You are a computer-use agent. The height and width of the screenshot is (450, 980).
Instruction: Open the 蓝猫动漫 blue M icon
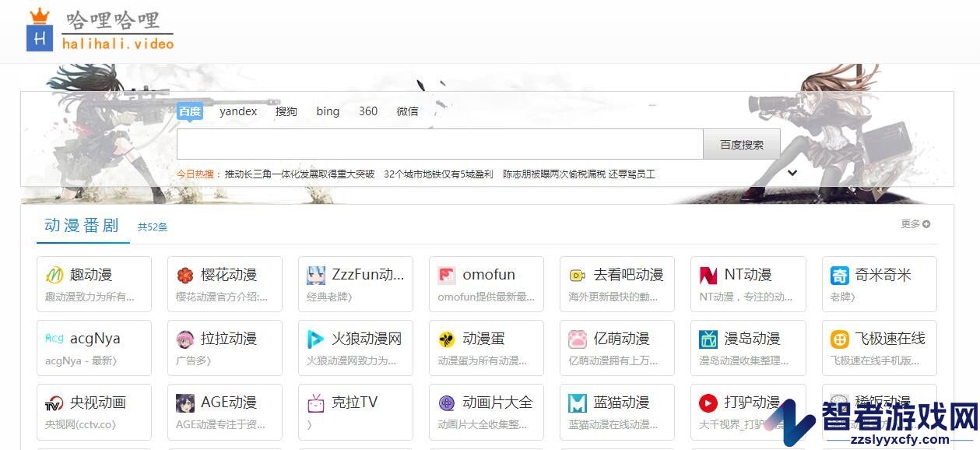click(x=578, y=403)
